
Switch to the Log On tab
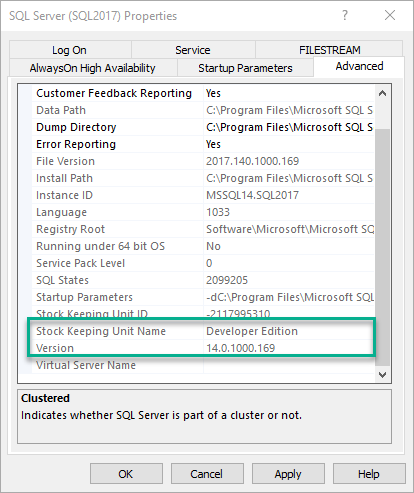pyautogui.click(x=70, y=50)
